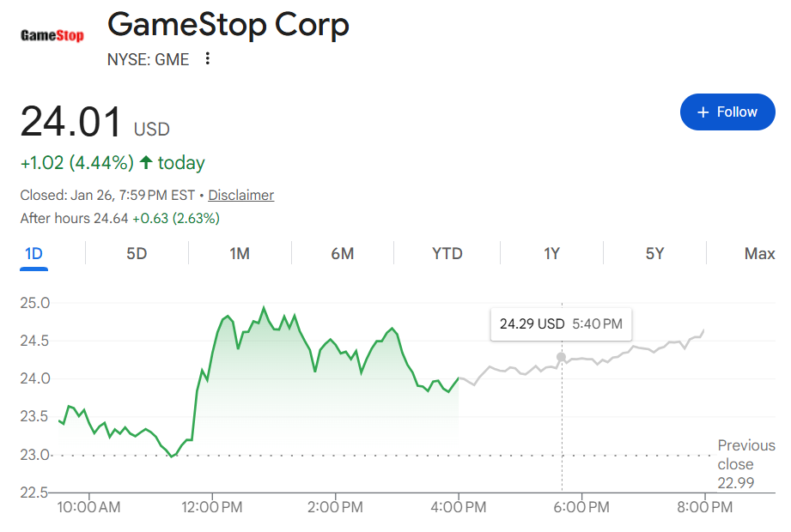Click the Follow button
The image size is (791, 532).
(x=727, y=112)
